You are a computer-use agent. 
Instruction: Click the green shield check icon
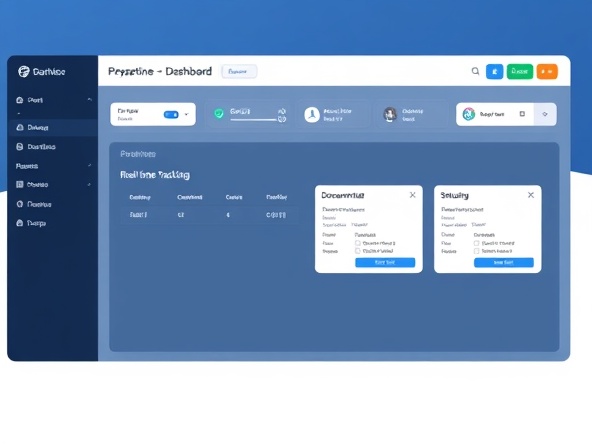219,113
